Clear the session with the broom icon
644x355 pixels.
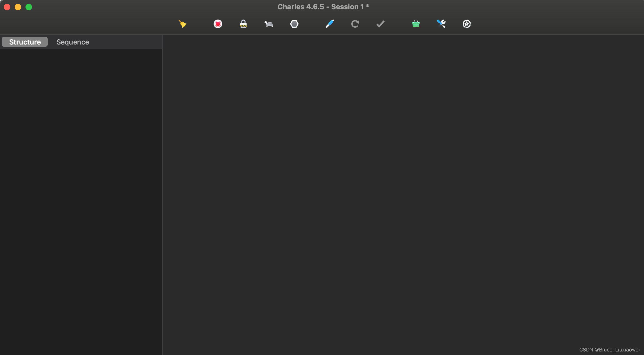pos(182,24)
